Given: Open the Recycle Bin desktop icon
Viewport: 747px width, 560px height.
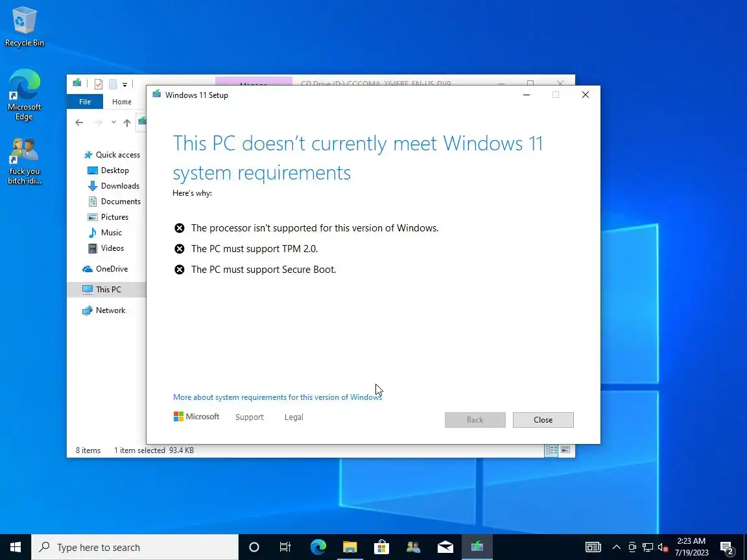Looking at the screenshot, I should [24, 26].
